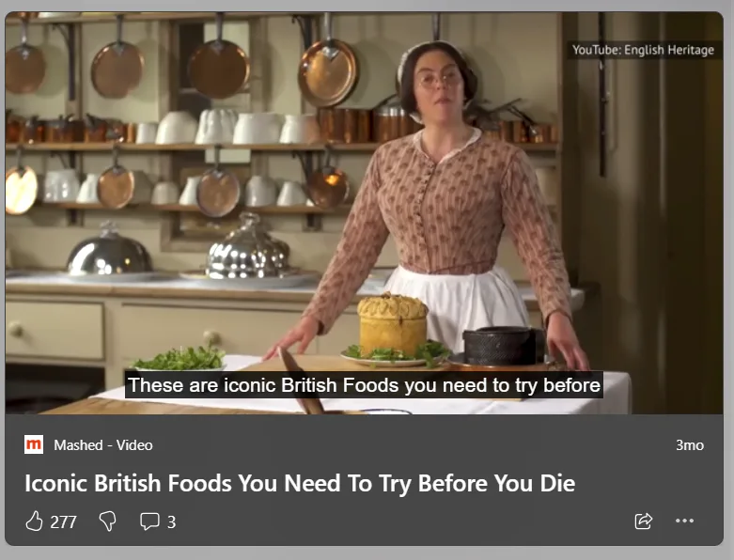
Task: Open the three-dot more options menu
Action: coord(684,521)
